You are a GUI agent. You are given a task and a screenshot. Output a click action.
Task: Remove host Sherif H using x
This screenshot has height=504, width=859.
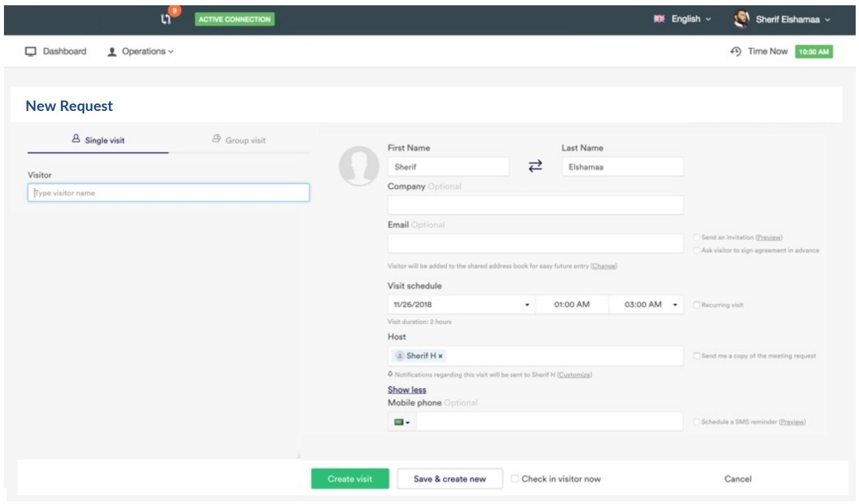441,356
